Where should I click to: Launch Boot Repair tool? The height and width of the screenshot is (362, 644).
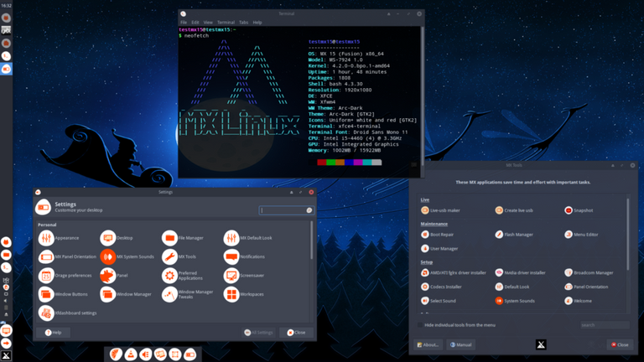(x=438, y=235)
